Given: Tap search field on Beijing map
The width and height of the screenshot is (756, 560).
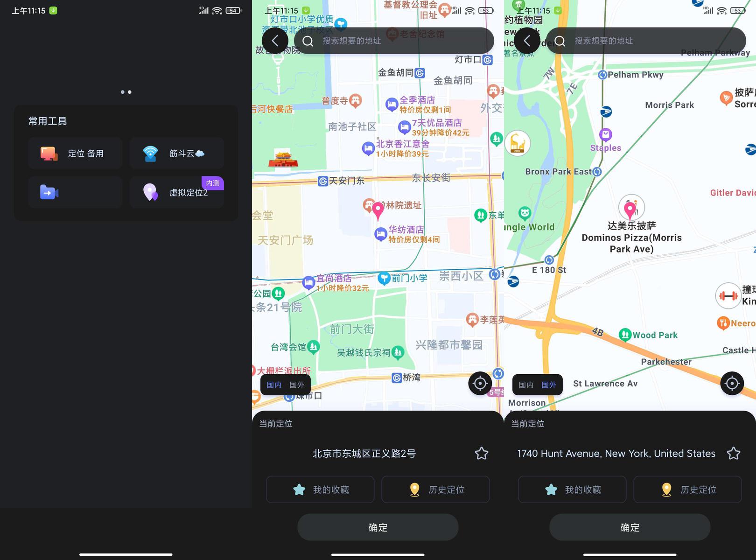Looking at the screenshot, I should (x=394, y=41).
